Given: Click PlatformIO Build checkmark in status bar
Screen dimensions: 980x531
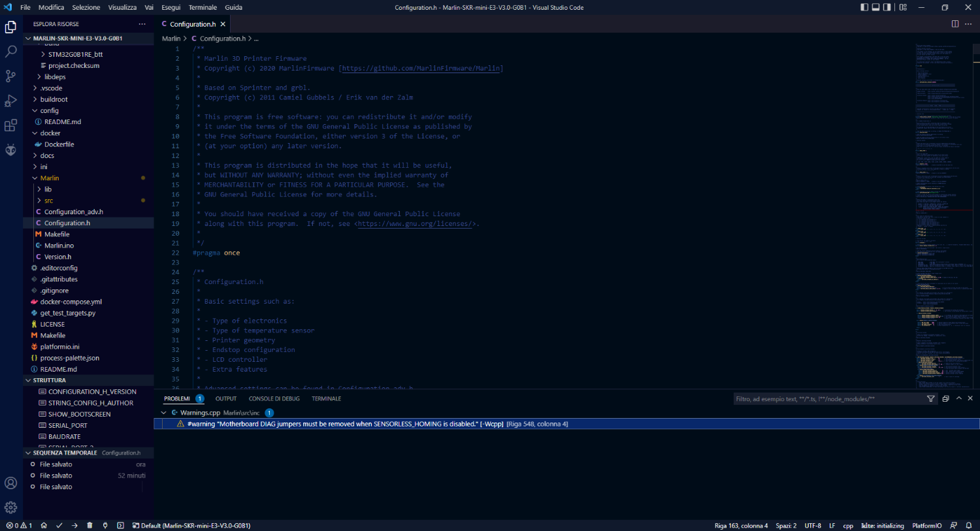Looking at the screenshot, I should pyautogui.click(x=59, y=526).
